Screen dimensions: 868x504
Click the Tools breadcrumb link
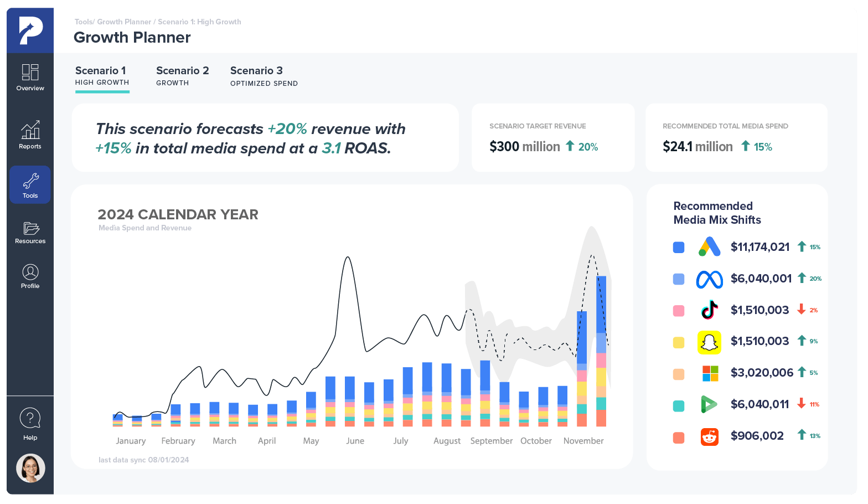point(83,22)
